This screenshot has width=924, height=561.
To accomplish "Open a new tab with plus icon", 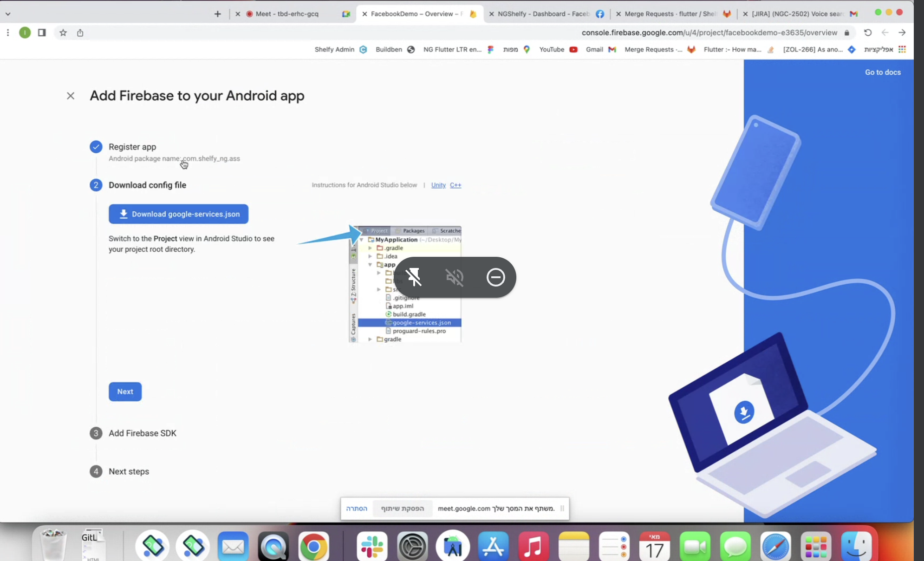I will pos(217,14).
